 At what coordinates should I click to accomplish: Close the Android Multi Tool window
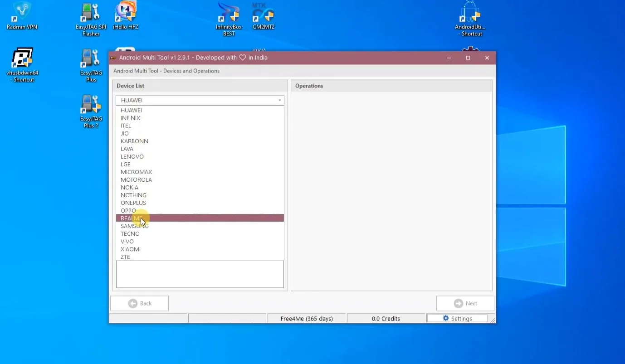click(487, 58)
